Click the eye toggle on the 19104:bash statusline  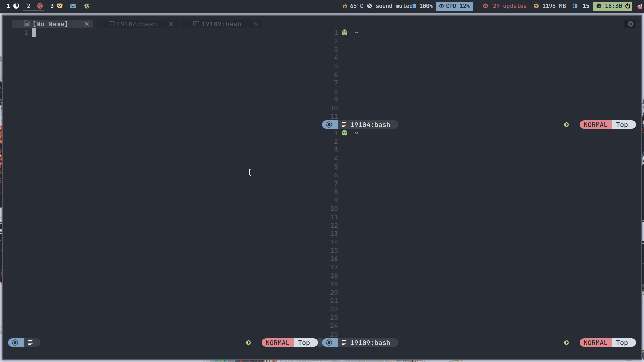(329, 124)
